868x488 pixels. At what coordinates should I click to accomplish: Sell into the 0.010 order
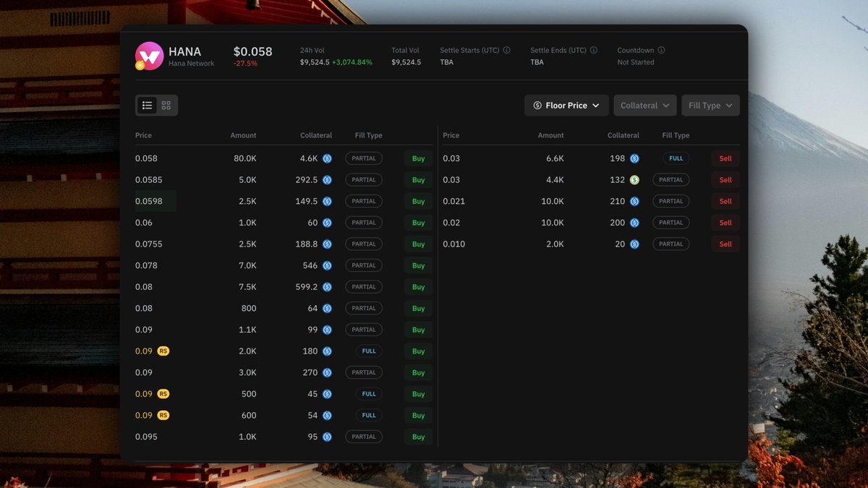click(726, 244)
